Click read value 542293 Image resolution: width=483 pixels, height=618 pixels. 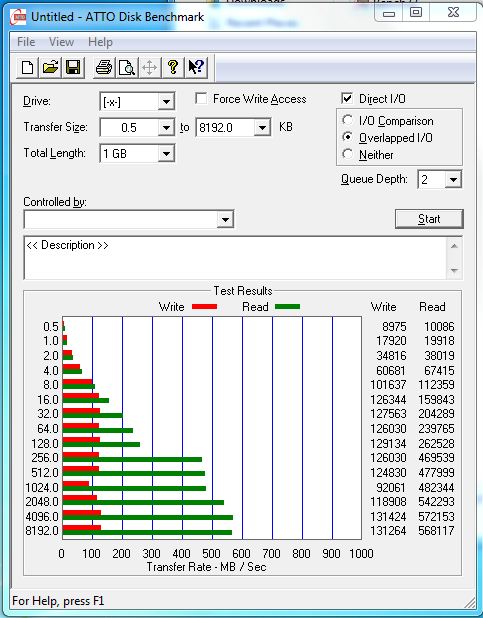click(436, 502)
